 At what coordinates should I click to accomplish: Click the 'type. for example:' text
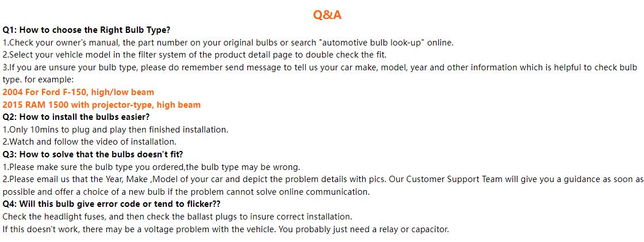pyautogui.click(x=38, y=80)
